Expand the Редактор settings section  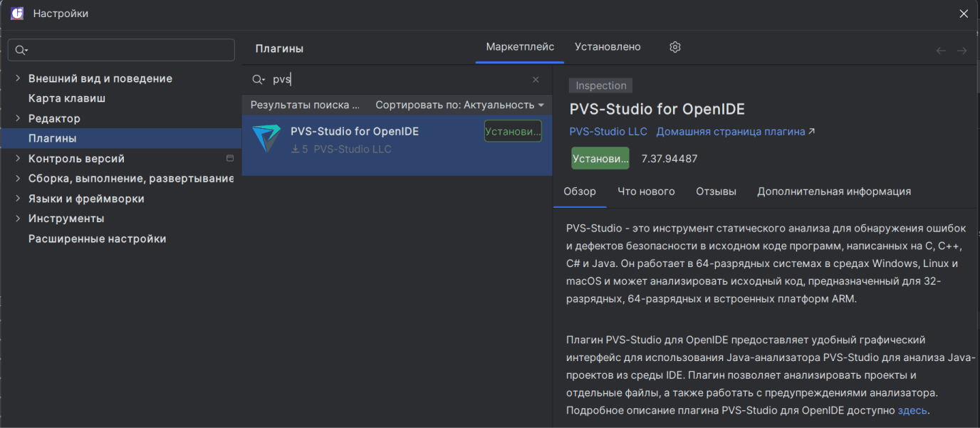point(18,118)
